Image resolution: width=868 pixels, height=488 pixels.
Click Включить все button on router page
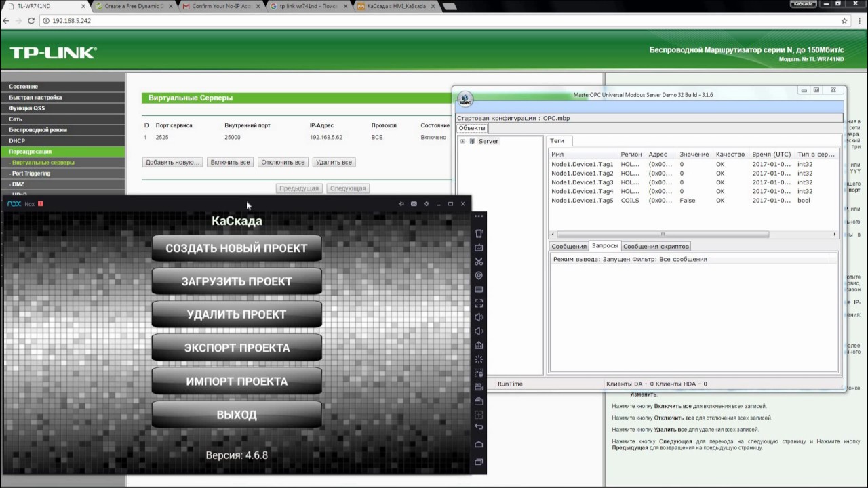coord(231,163)
